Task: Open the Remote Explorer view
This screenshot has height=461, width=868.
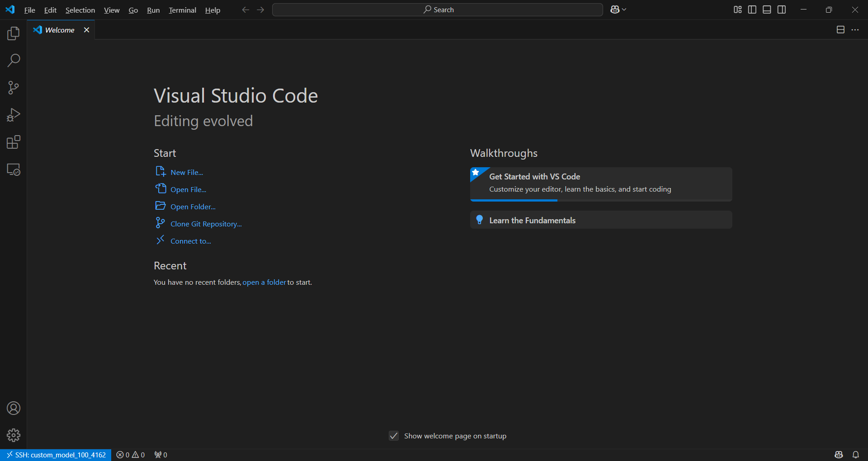Action: (14, 169)
